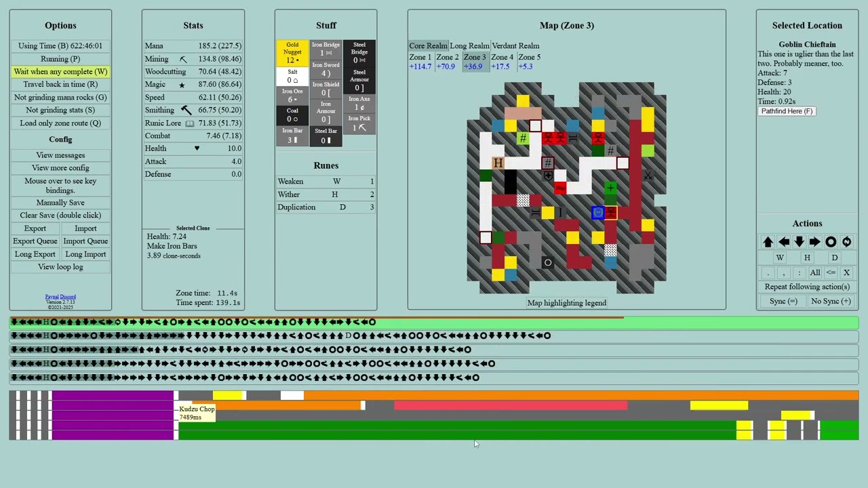Select the Iron Pick item tile
Viewport: 868px width, 488px height.
coord(359,123)
